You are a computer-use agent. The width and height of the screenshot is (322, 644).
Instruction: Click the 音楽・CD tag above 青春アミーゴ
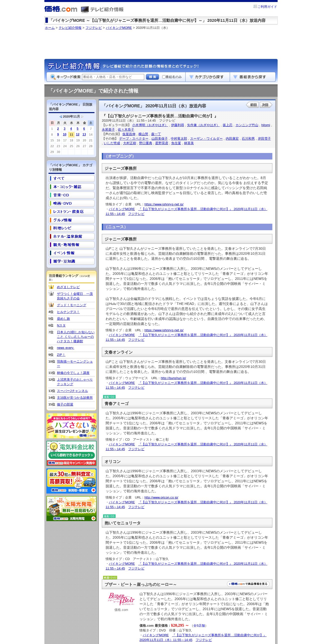(109, 397)
